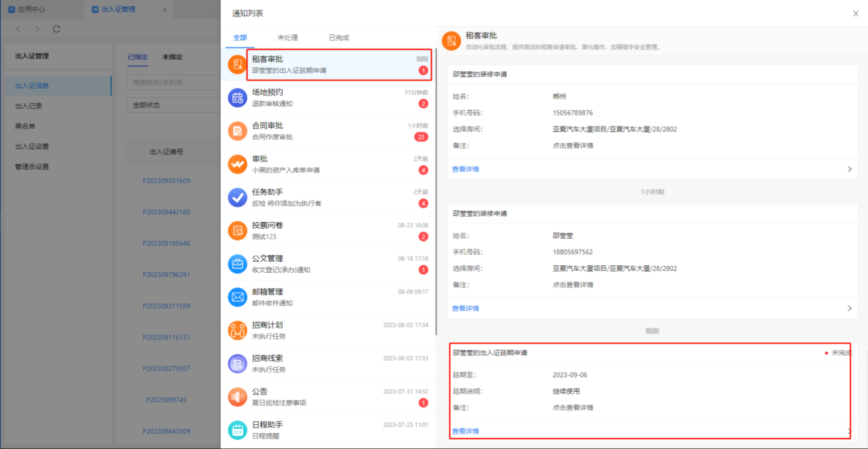Click the 投票问卷 survey icon
The image size is (868, 449).
point(237,231)
